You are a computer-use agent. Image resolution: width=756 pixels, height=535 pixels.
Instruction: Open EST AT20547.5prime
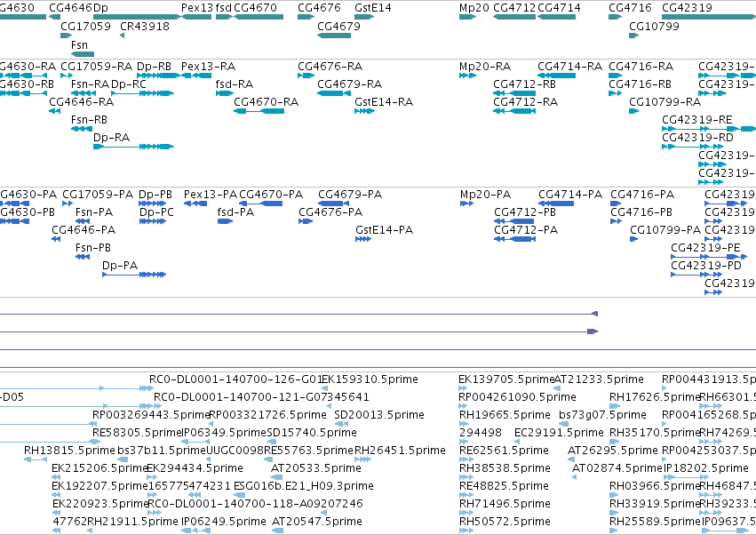pos(317,522)
